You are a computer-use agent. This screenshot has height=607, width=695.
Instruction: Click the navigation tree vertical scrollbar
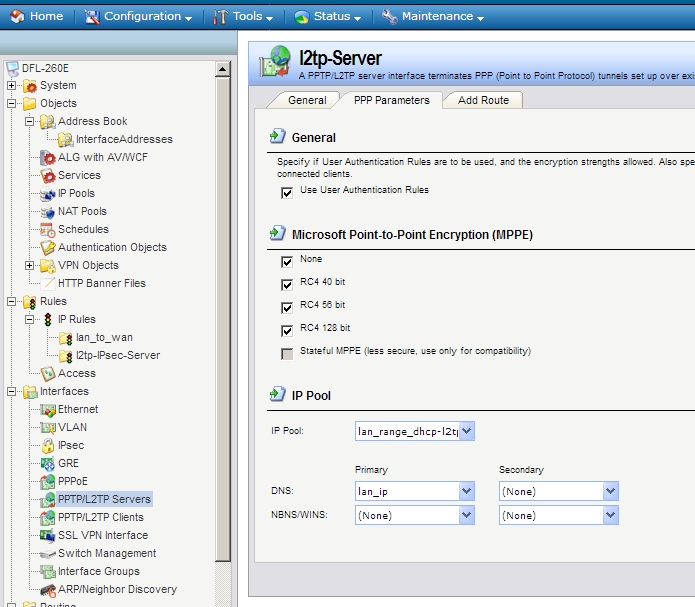pyautogui.click(x=224, y=300)
